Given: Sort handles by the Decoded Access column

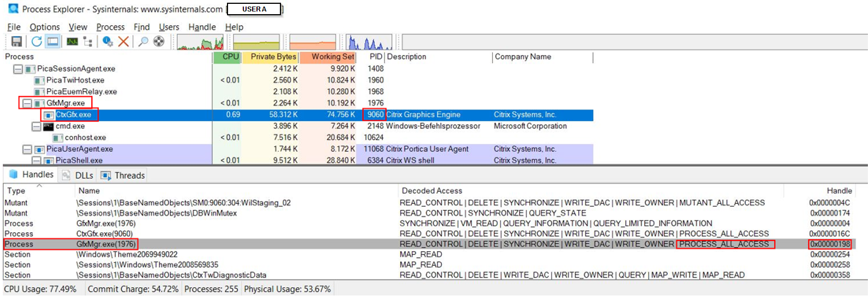Looking at the screenshot, I should [591, 191].
